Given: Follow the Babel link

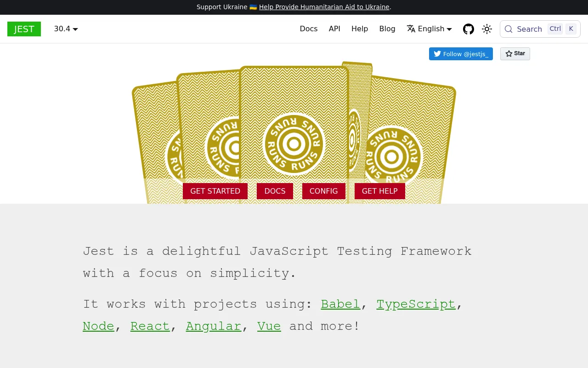Looking at the screenshot, I should pos(340,304).
